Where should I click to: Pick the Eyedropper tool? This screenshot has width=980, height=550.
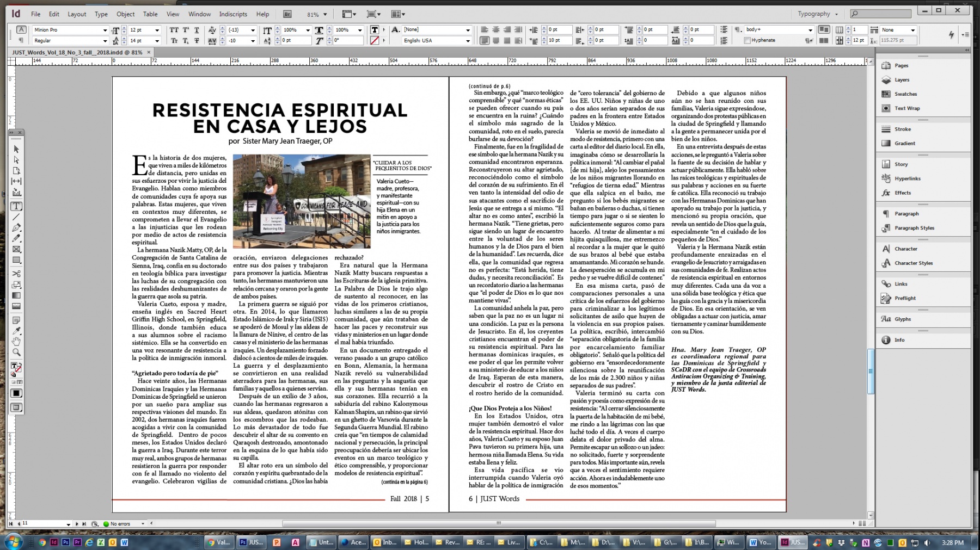pyautogui.click(x=16, y=331)
